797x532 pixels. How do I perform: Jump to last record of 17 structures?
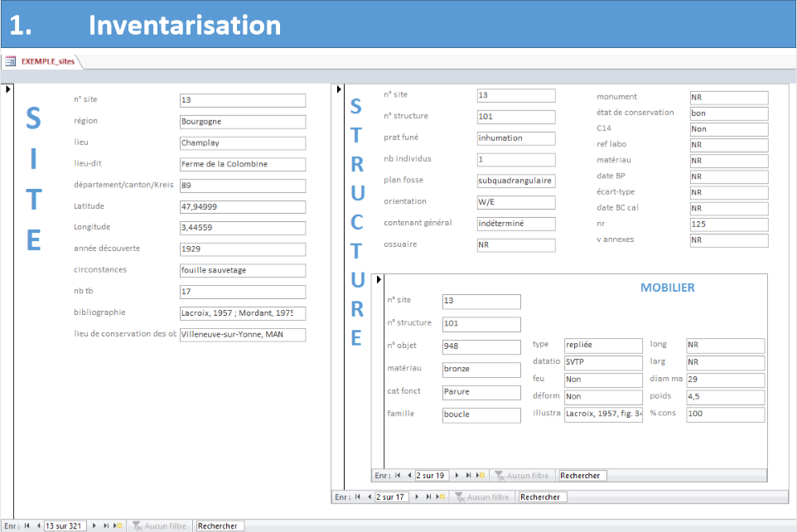[429, 497]
